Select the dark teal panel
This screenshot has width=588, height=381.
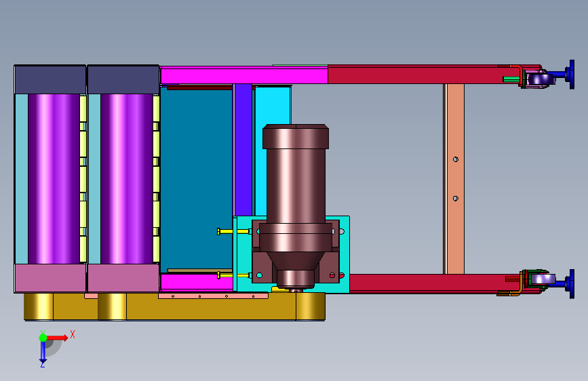coord(196,178)
